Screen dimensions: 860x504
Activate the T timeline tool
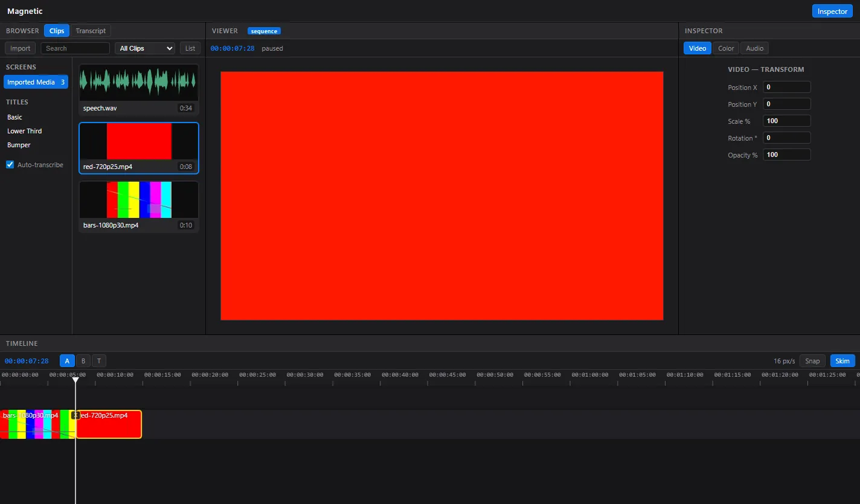(x=99, y=361)
